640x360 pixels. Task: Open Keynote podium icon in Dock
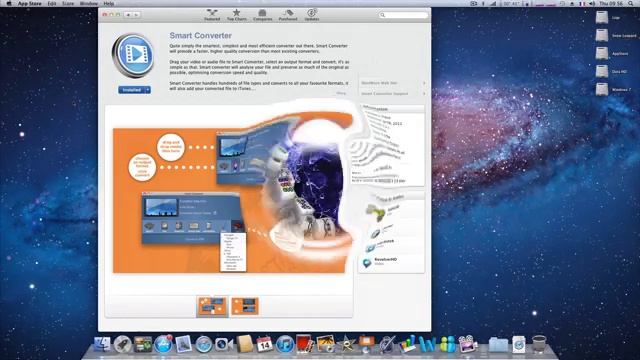[366, 344]
